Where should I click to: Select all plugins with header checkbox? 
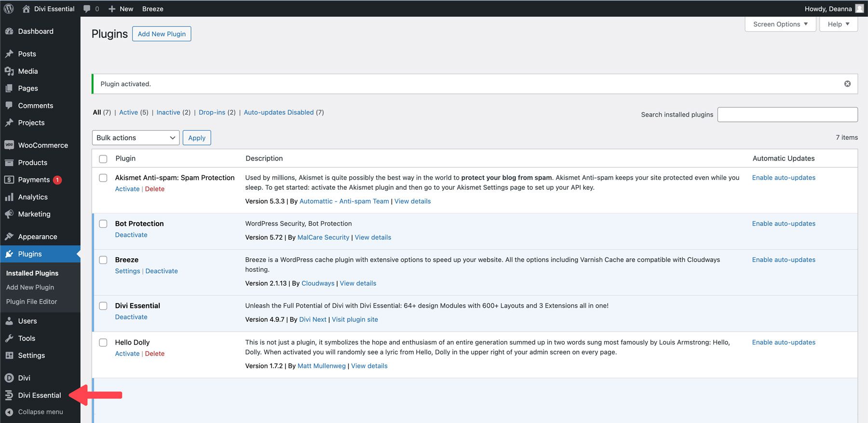(103, 159)
